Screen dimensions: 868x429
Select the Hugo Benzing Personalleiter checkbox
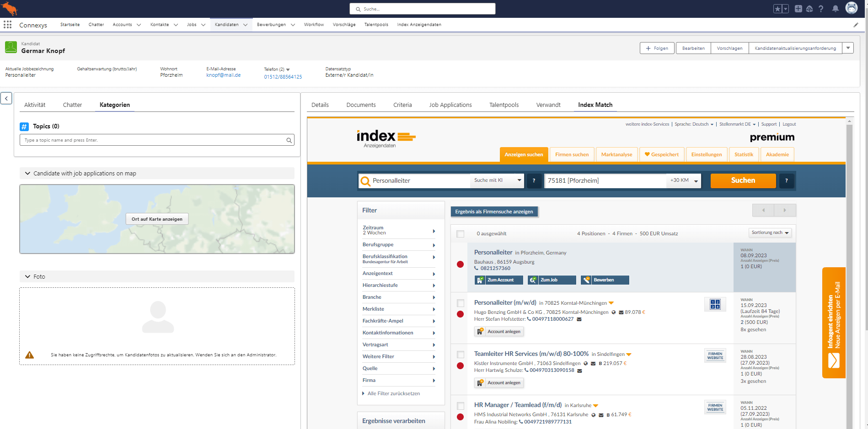461,303
